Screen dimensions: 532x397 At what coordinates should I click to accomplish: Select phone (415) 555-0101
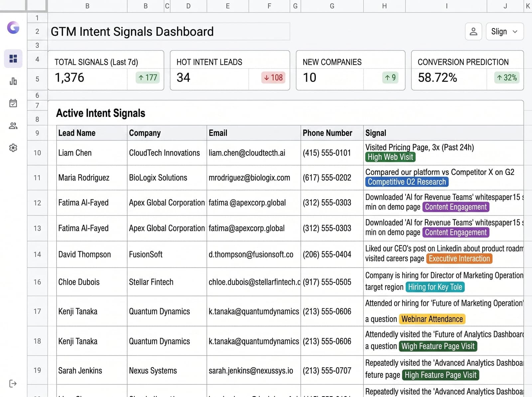coord(327,153)
